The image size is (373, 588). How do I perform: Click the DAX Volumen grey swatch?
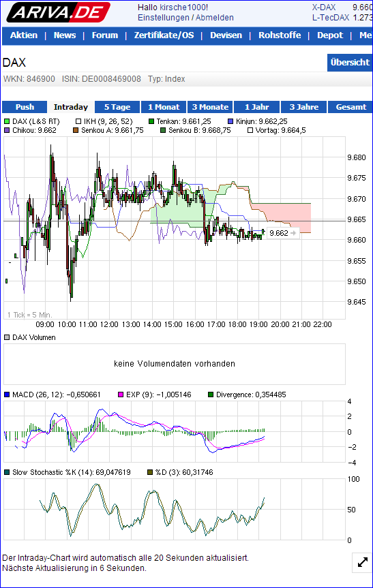(7, 337)
